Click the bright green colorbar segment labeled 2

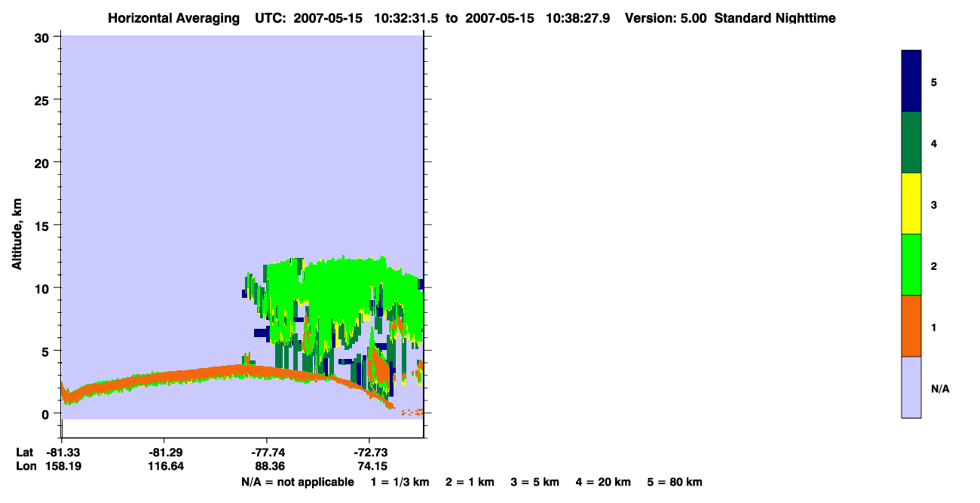[911, 265]
